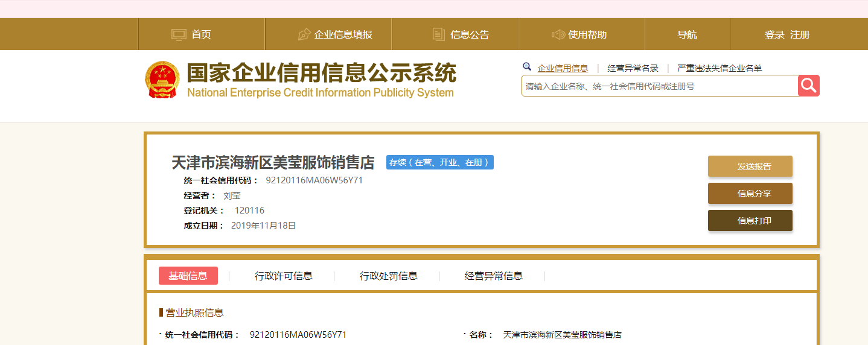This screenshot has height=345, width=868.
Task: Click registration authority value 120116
Action: (x=249, y=210)
